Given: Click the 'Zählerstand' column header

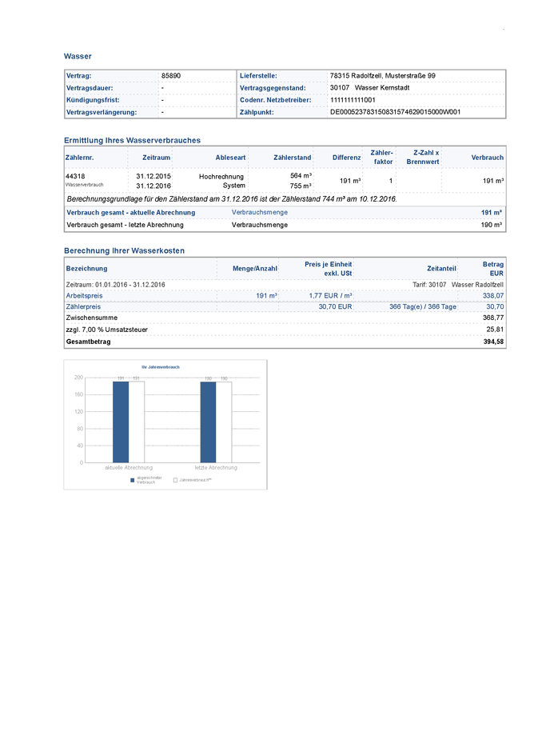Looking at the screenshot, I should click(292, 158).
